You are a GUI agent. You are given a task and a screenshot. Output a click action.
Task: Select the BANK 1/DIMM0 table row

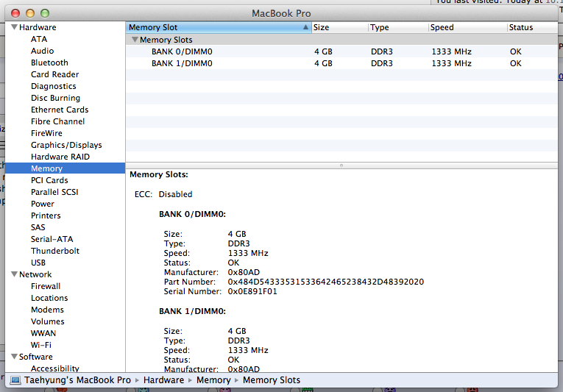[341, 63]
